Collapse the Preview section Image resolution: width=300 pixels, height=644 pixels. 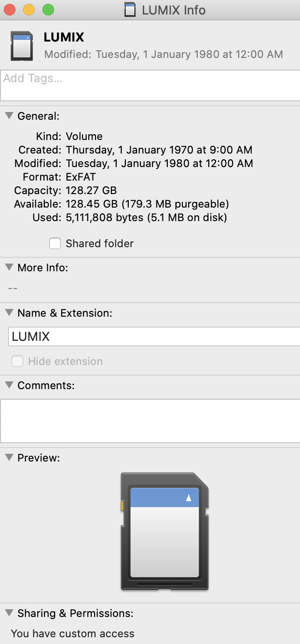(x=9, y=457)
